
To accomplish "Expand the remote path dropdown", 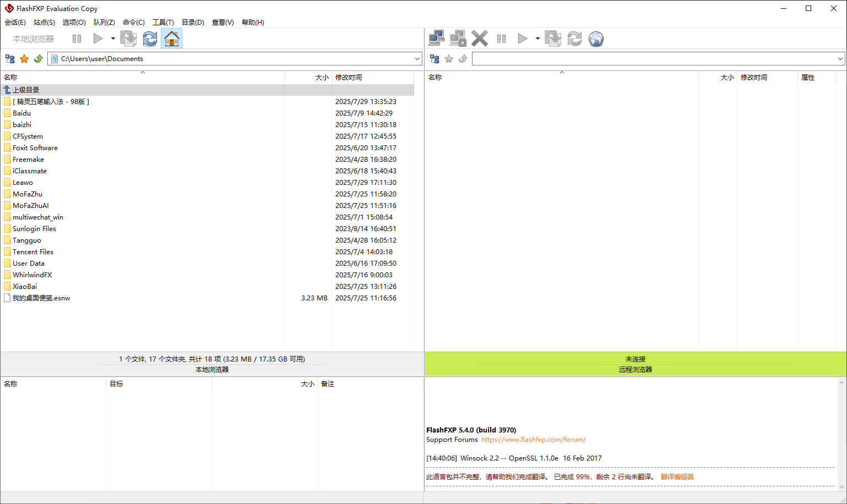I will point(840,59).
